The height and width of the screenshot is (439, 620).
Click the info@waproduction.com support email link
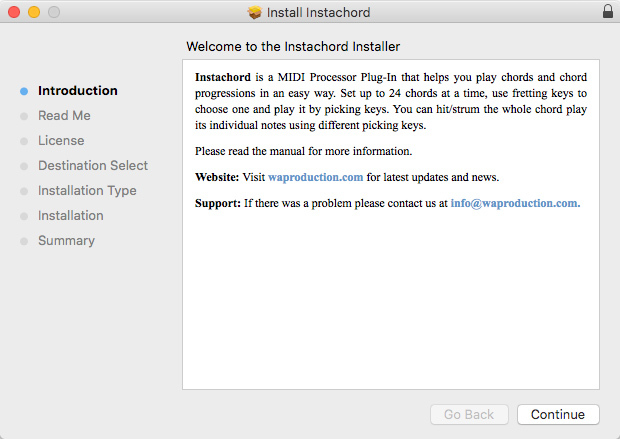(515, 203)
